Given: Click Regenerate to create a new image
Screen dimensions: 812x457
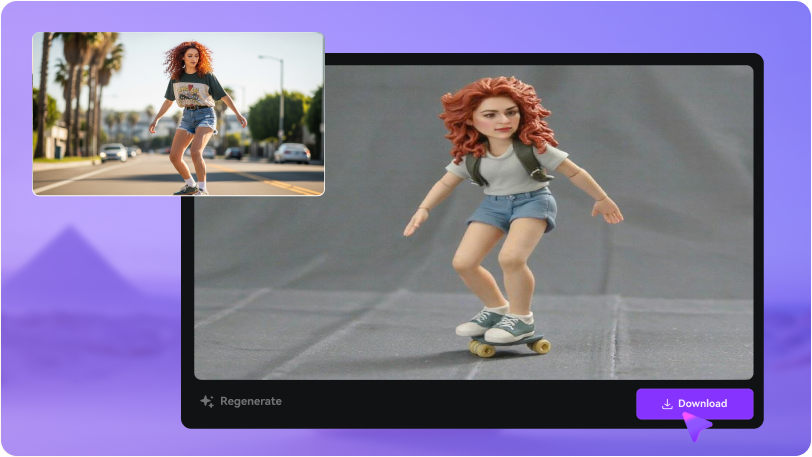Looking at the screenshot, I should coord(241,401).
